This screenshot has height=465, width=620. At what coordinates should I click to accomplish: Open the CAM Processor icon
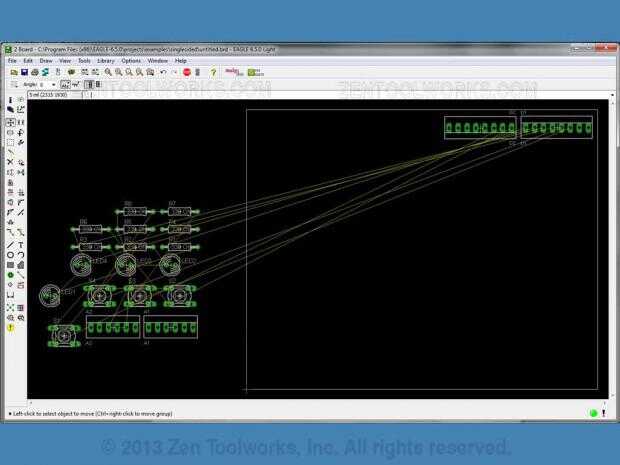click(45, 72)
